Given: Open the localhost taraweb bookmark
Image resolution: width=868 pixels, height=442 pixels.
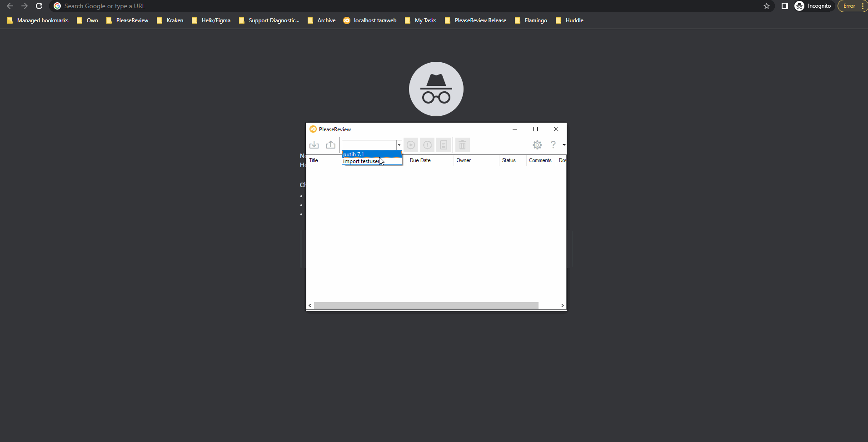Looking at the screenshot, I should pos(370,20).
